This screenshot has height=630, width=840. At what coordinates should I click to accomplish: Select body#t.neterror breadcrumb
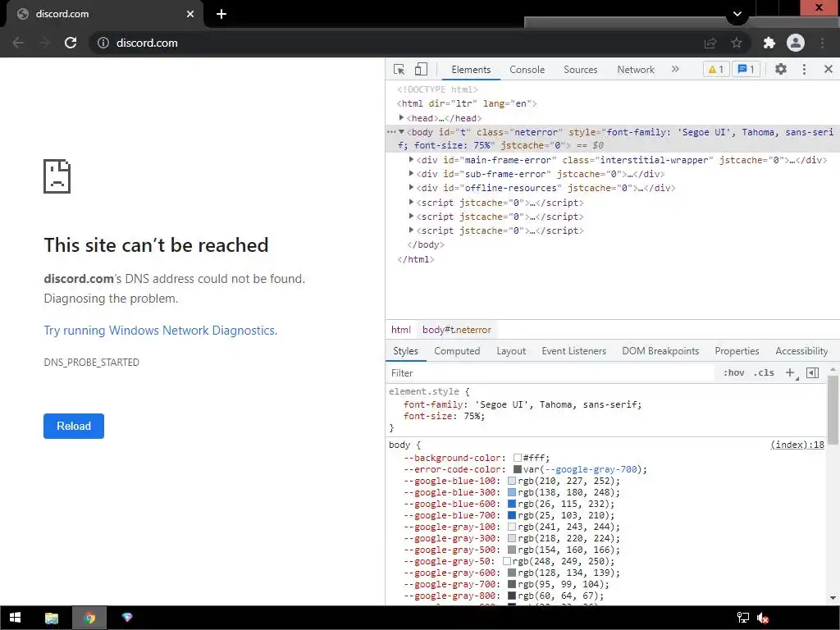(x=456, y=330)
